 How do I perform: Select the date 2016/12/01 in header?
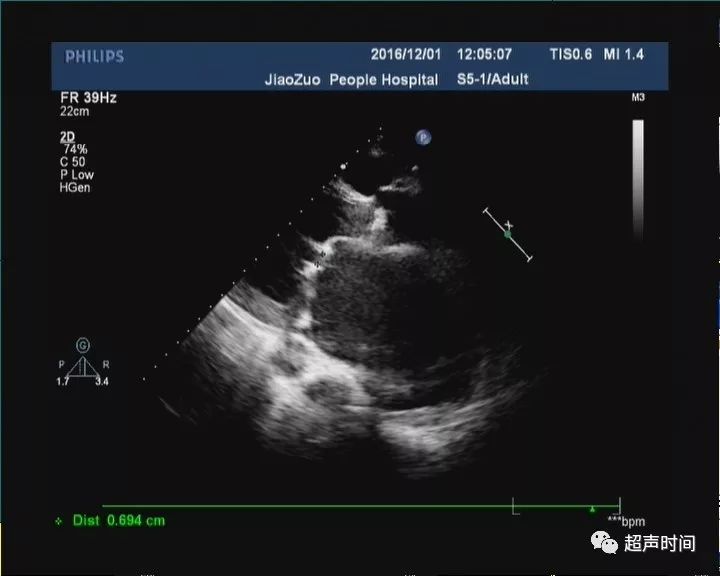405,54
